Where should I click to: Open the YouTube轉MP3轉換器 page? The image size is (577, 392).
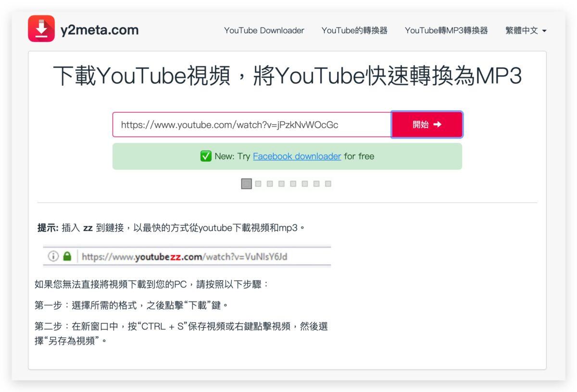446,30
